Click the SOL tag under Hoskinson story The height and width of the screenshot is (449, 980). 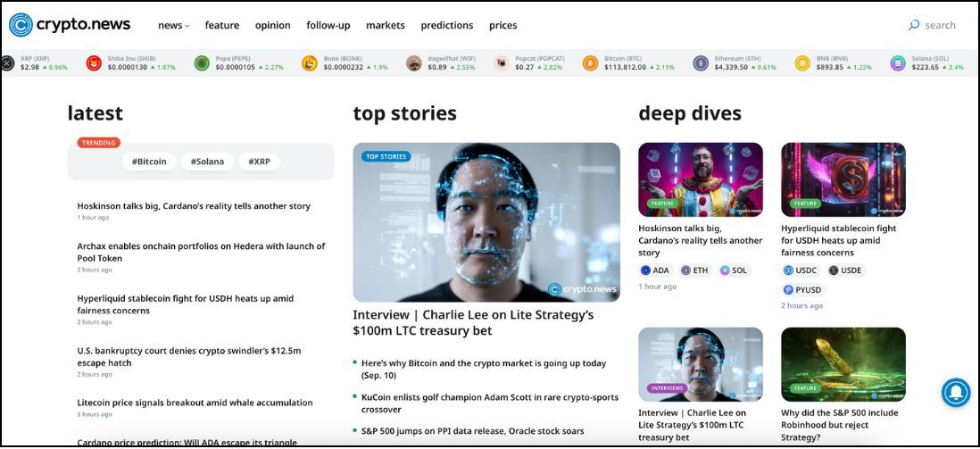pyautogui.click(x=734, y=270)
